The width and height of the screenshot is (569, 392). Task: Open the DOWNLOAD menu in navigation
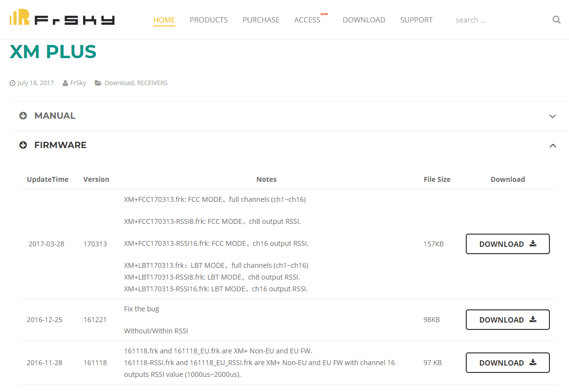[x=364, y=20]
